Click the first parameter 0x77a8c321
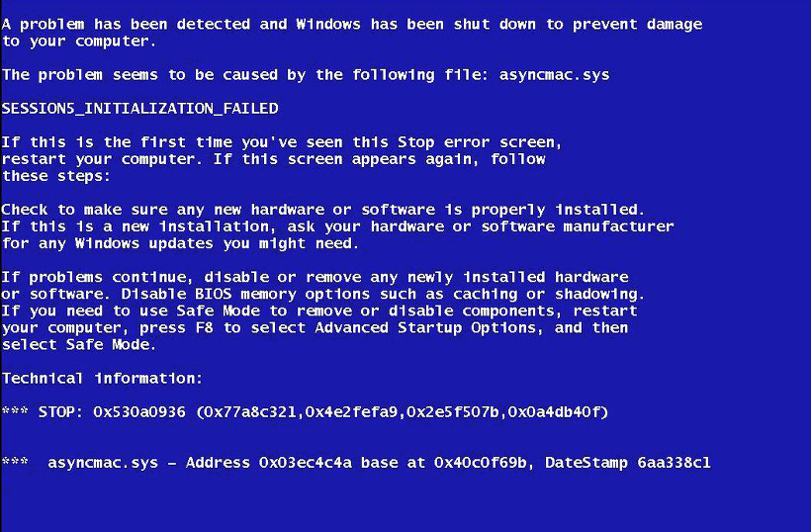 [251, 412]
